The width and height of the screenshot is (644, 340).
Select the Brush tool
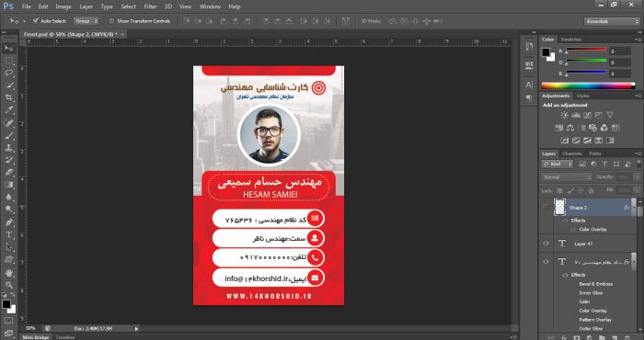coord(8,135)
